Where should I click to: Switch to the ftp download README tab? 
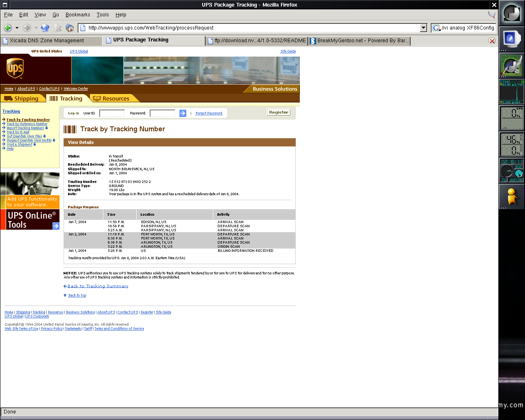(x=257, y=41)
